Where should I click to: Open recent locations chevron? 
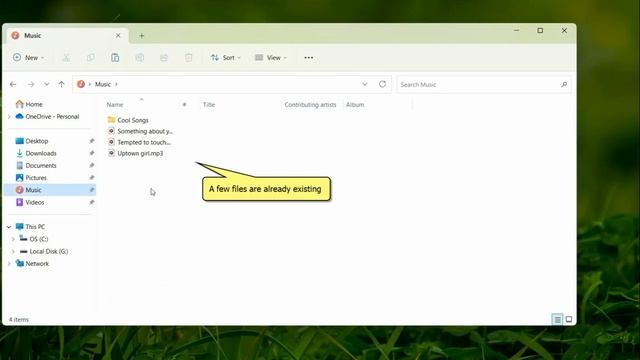(47, 84)
